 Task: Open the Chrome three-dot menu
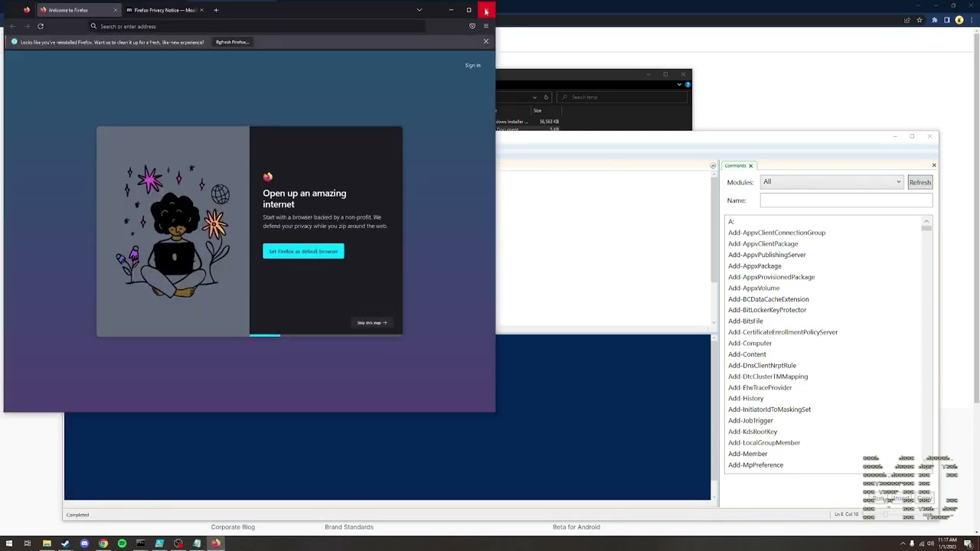coord(972,20)
